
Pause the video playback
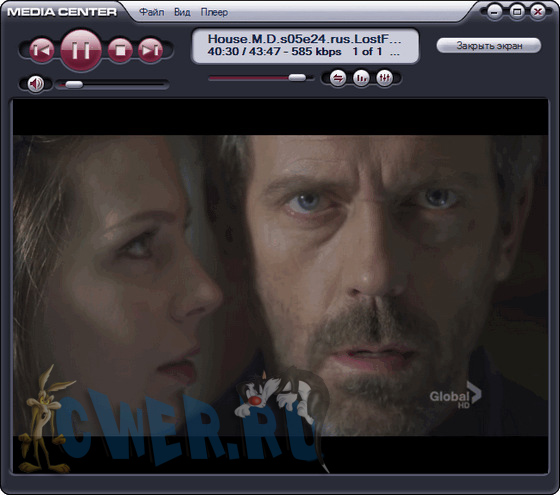click(81, 50)
